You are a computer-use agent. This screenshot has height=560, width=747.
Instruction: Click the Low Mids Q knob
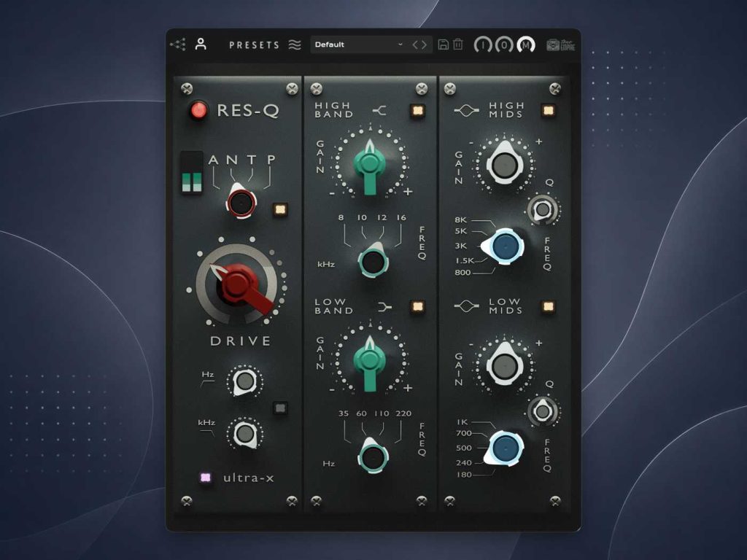543,411
